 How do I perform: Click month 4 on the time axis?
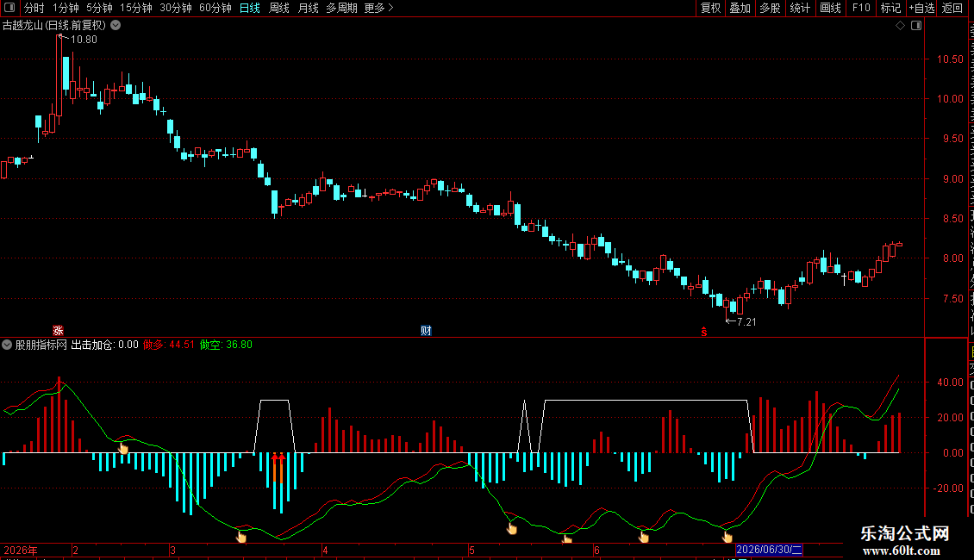pyautogui.click(x=325, y=550)
